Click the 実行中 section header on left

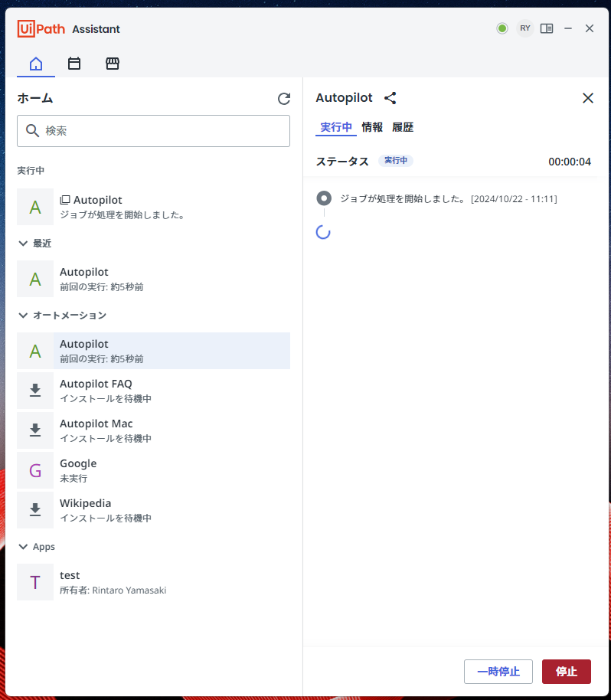pos(31,171)
